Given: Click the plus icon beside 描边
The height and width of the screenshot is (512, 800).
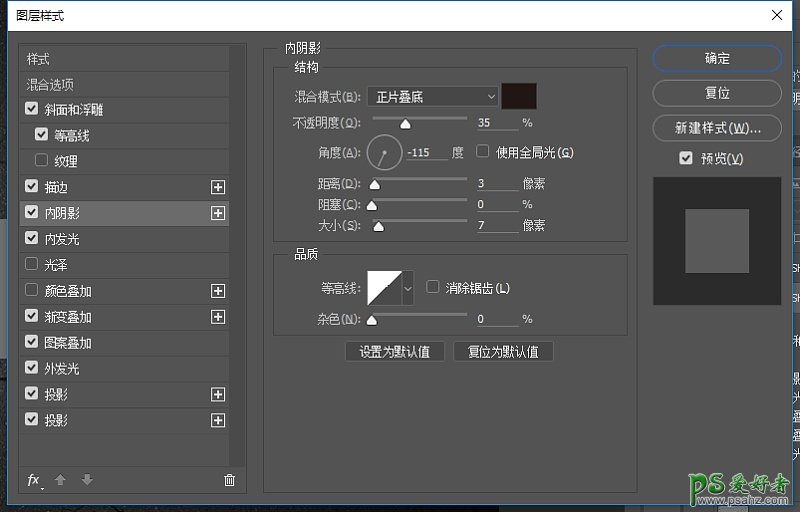Looking at the screenshot, I should pos(218,187).
